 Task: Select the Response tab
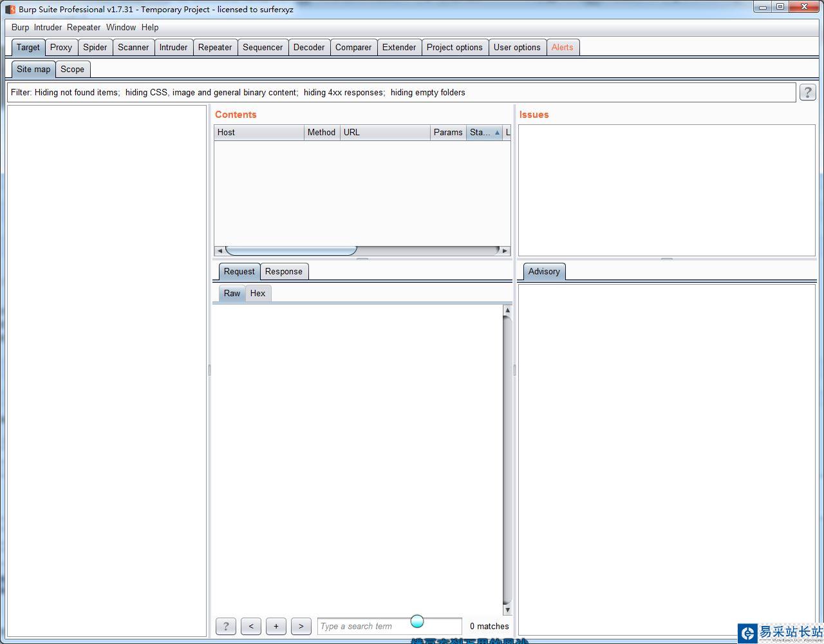coord(284,271)
